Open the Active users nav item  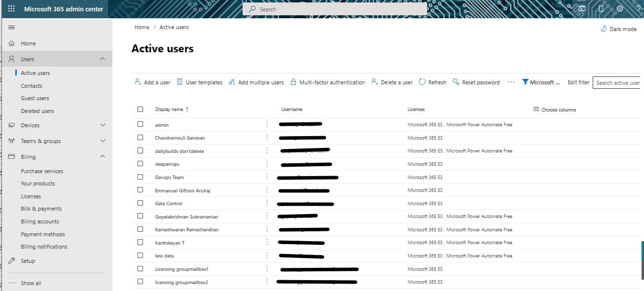click(36, 73)
